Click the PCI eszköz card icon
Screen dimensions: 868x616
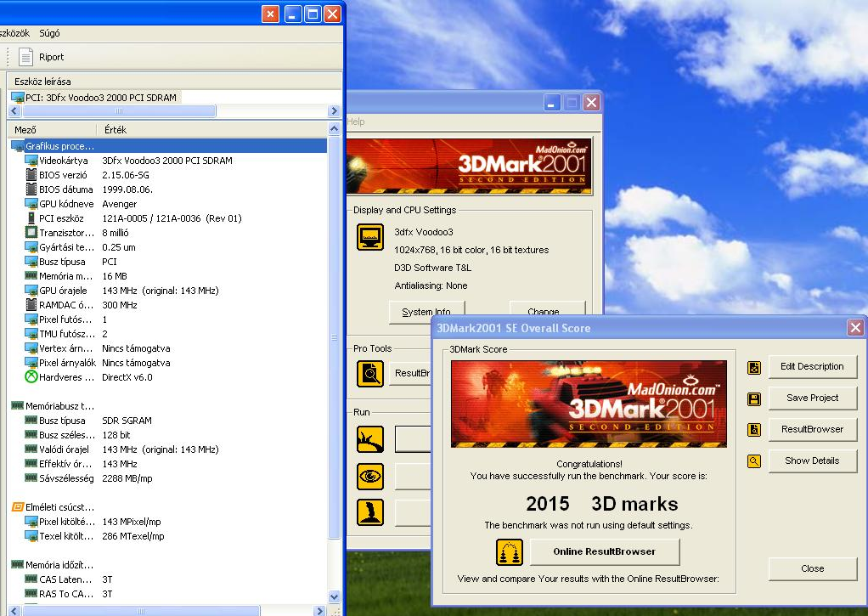pyautogui.click(x=31, y=218)
